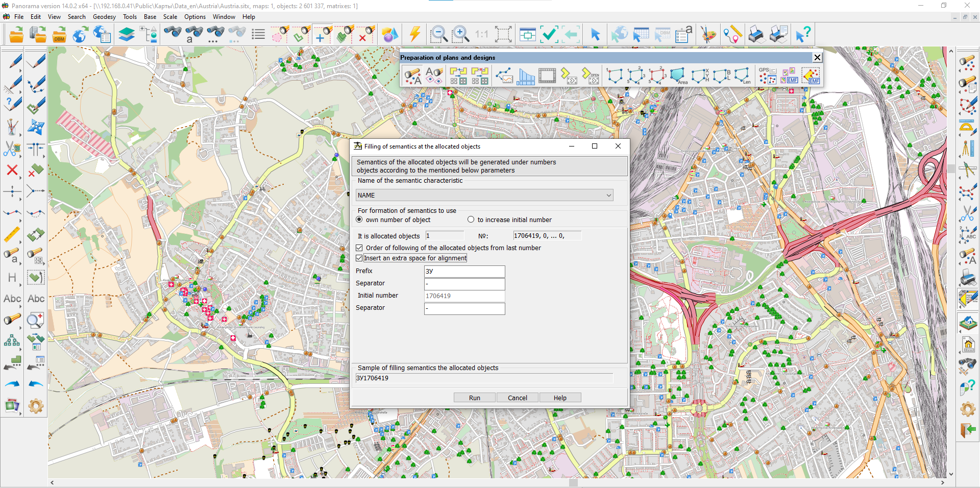Click the map layers stack icon

(x=126, y=35)
